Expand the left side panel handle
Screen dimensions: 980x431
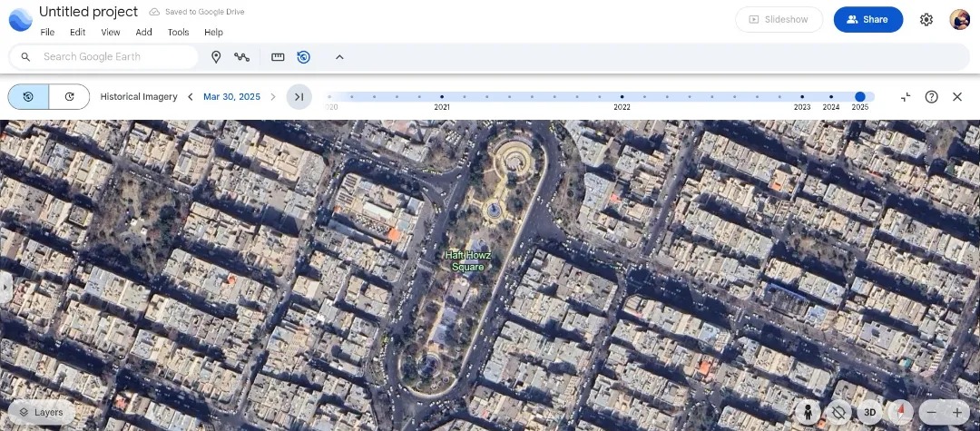5,287
